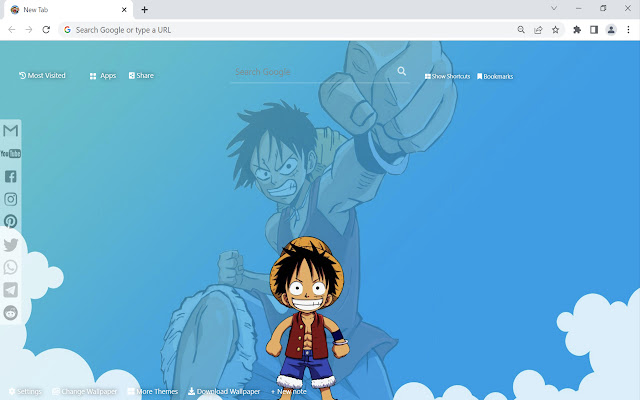Open the Chrome profile avatar
This screenshot has height=400, width=640.
coord(611,30)
